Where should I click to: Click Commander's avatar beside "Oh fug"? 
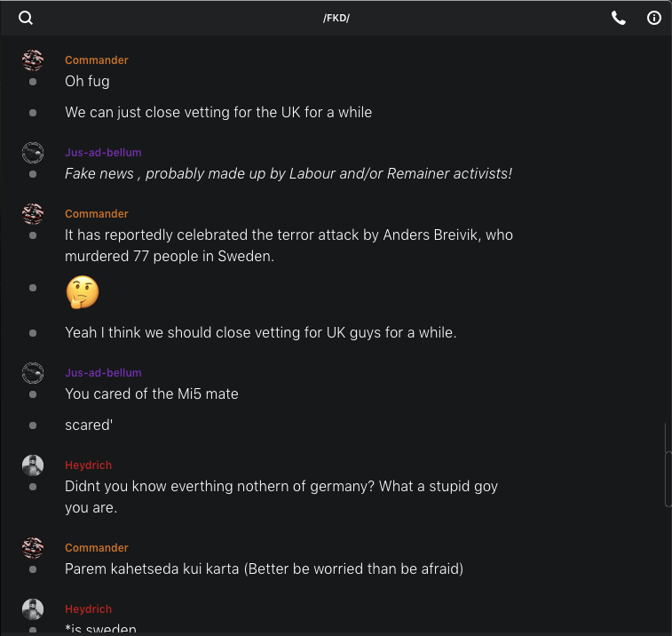(x=33, y=60)
